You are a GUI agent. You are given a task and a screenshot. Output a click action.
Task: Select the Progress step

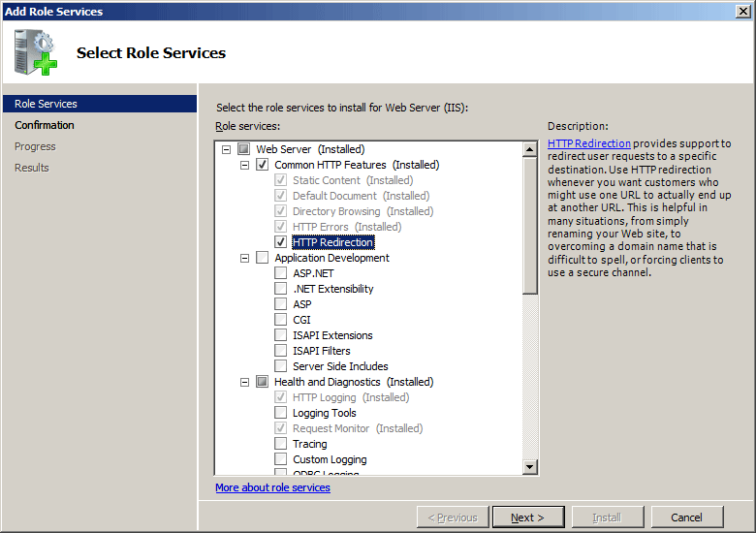(35, 146)
